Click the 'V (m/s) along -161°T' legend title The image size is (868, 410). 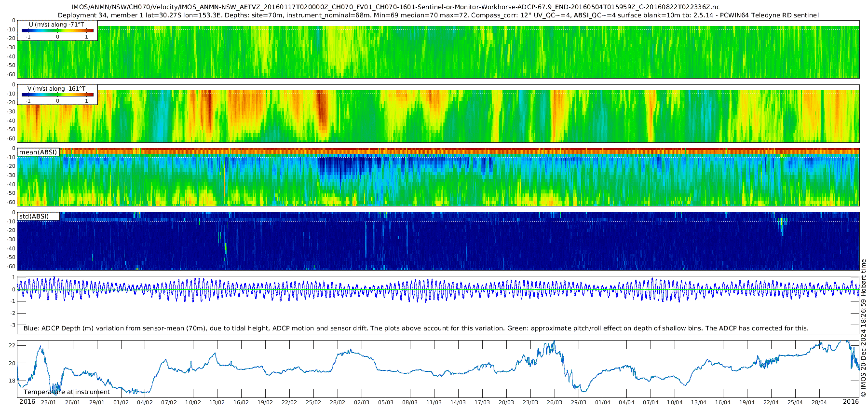coord(56,89)
